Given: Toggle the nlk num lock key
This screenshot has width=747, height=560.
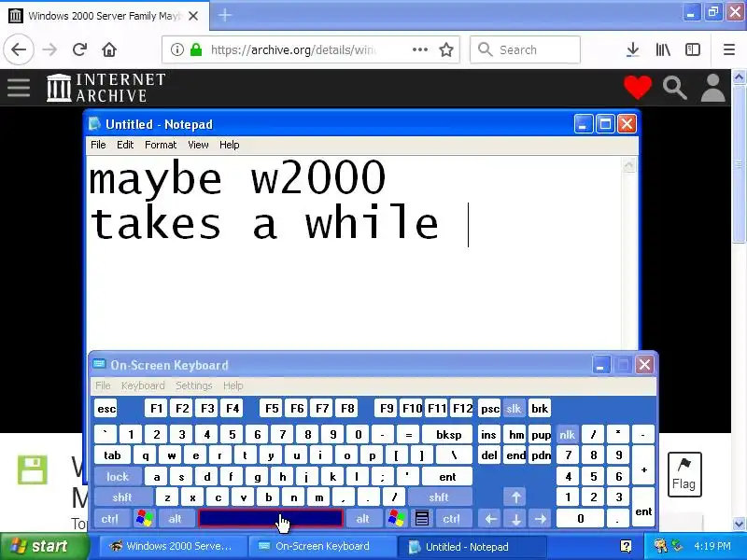Looking at the screenshot, I should (567, 434).
